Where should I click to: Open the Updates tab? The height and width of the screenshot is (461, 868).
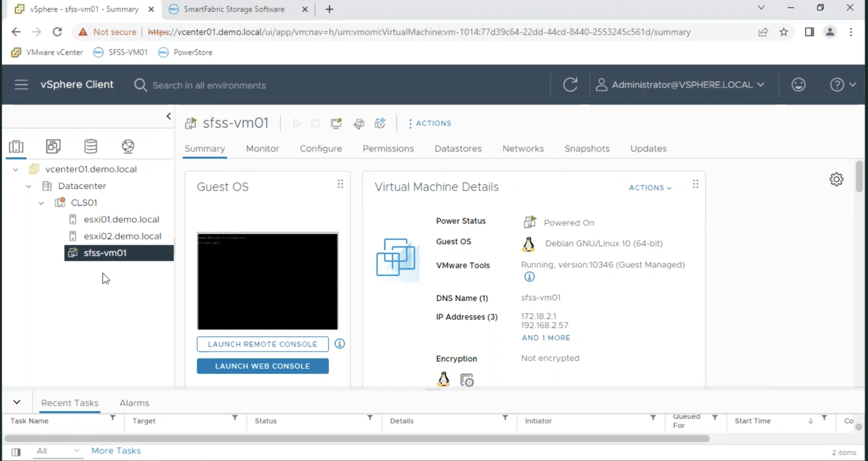pyautogui.click(x=648, y=148)
